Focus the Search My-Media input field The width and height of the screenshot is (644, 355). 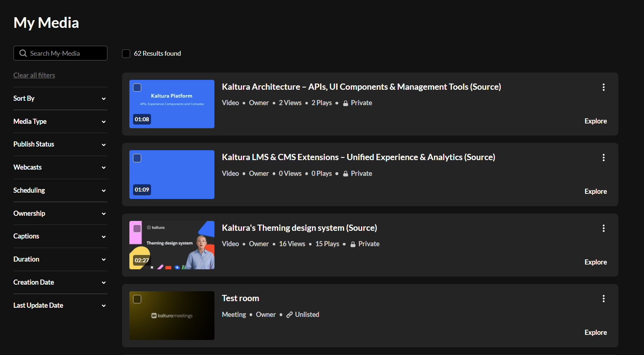click(x=60, y=53)
